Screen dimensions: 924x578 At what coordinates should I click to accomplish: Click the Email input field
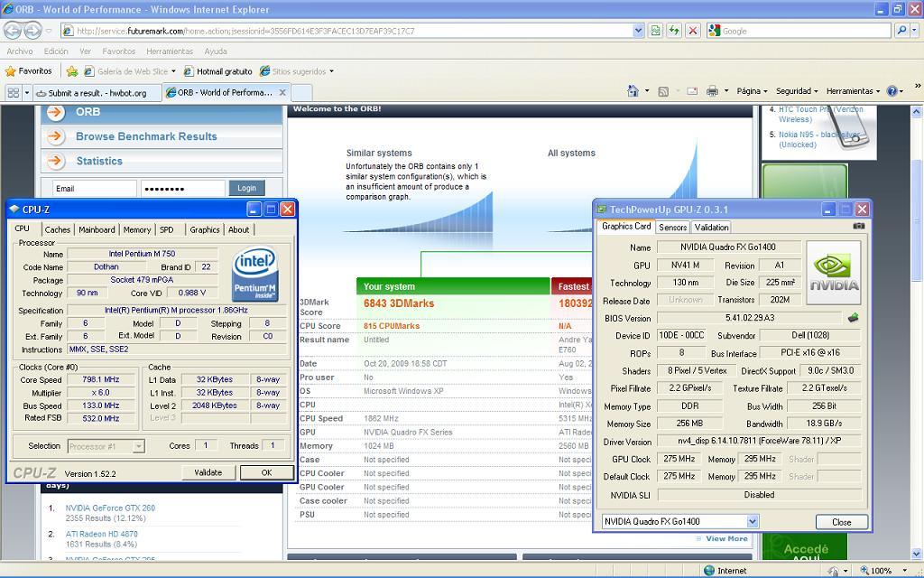tap(94, 188)
